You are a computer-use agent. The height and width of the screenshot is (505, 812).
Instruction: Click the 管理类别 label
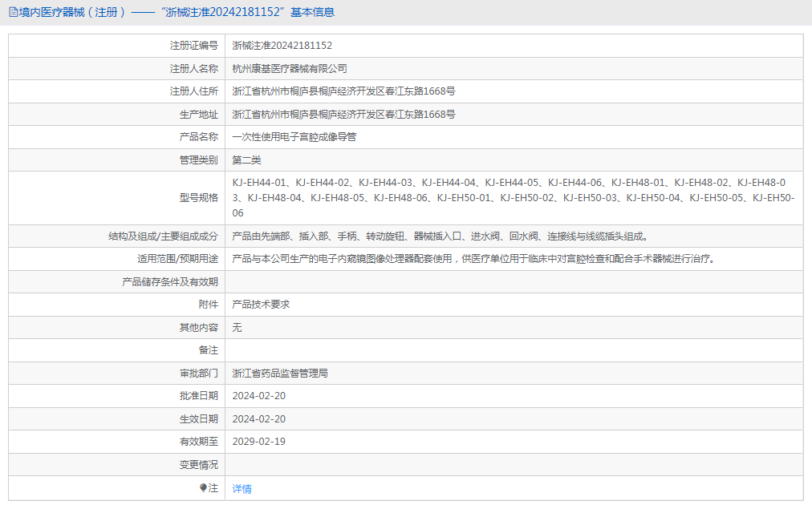coord(199,160)
